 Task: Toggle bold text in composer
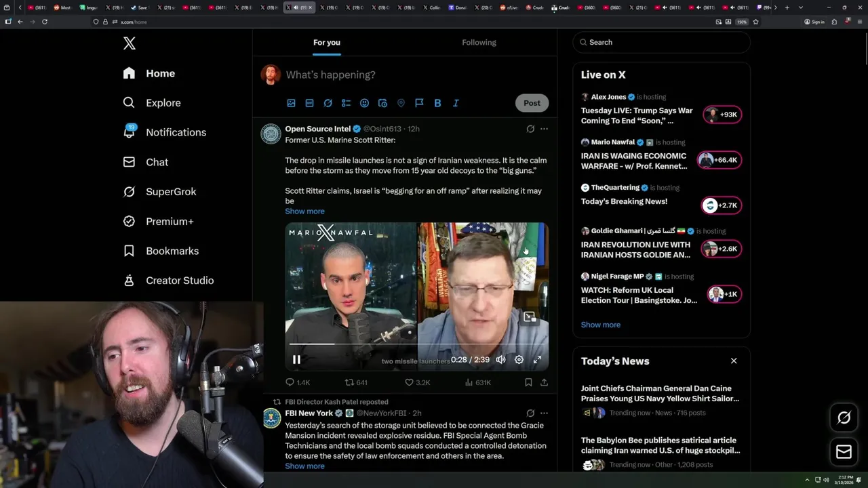pos(437,103)
